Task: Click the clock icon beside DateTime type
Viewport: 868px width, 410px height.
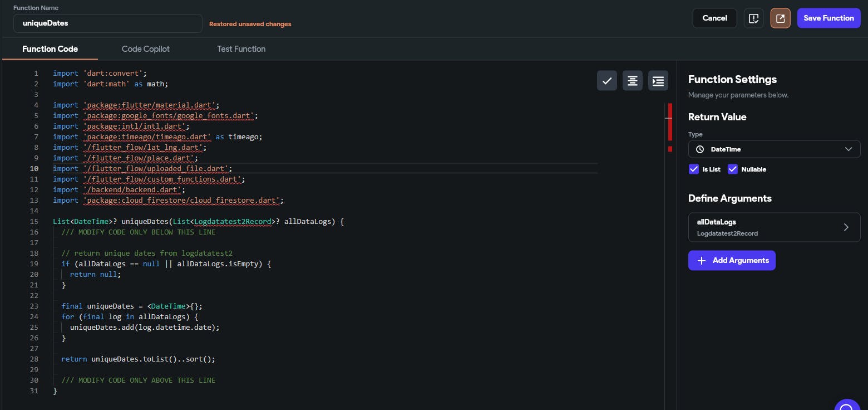Action: 700,149
